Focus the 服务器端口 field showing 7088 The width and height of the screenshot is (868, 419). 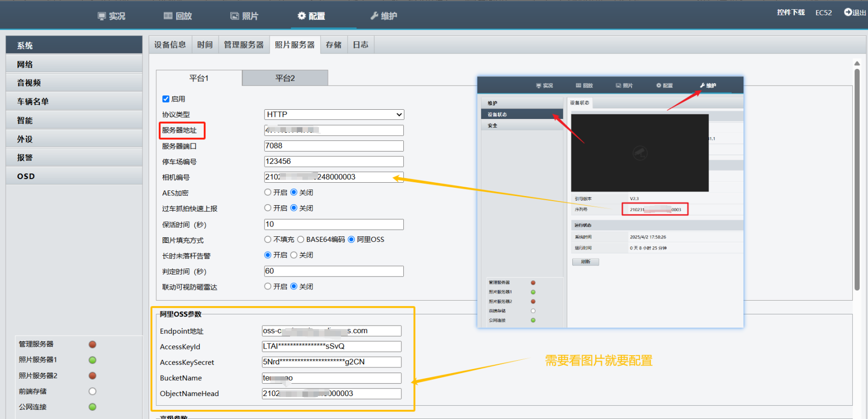click(x=334, y=146)
